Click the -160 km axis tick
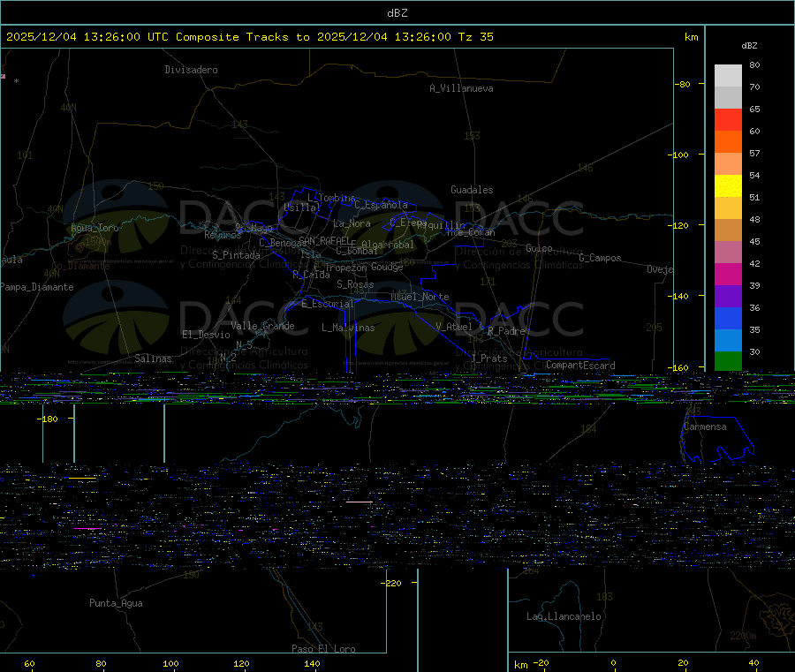Screen dimensions: 795x672 point(678,368)
